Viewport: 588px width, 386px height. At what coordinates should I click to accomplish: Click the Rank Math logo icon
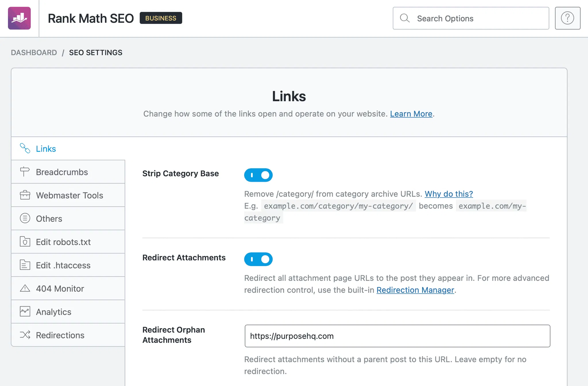pos(19,18)
